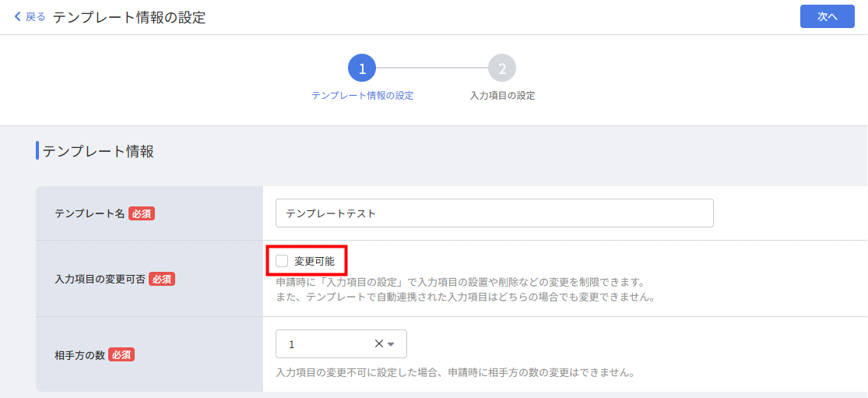Select the step 1 circle indicator
Image resolution: width=868 pixels, height=398 pixels.
pos(362,69)
